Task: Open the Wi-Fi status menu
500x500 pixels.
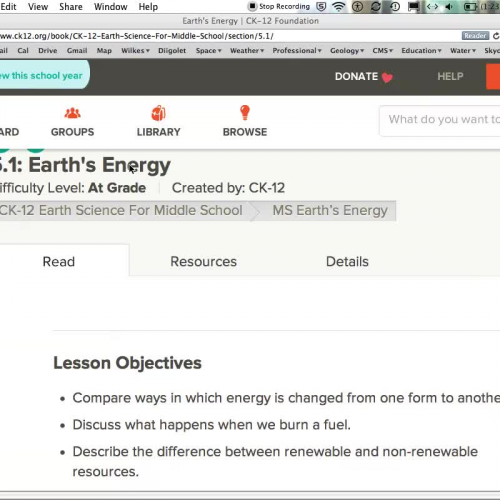Action: click(x=339, y=6)
